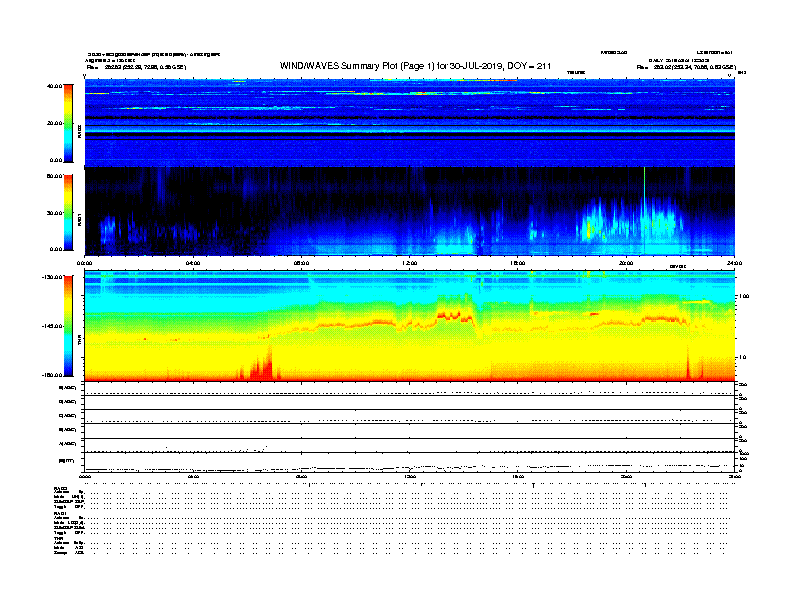Screen dimensions: 792x612
Task: Click the -145.00 colour scale label
Action: (x=53, y=326)
